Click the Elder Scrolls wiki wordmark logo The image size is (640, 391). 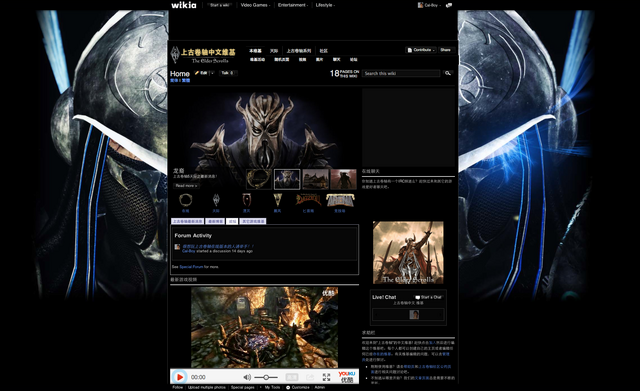[204, 56]
